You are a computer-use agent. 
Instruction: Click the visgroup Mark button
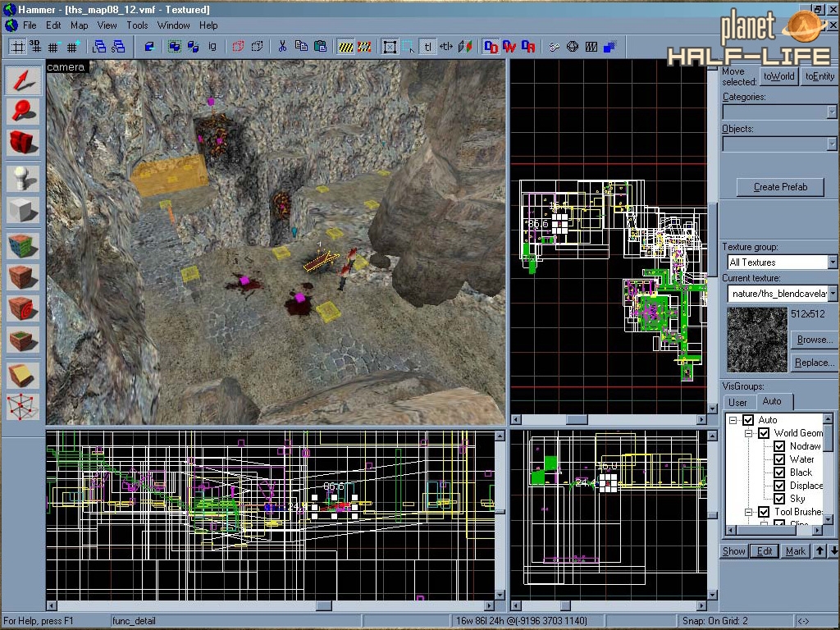[x=796, y=551]
